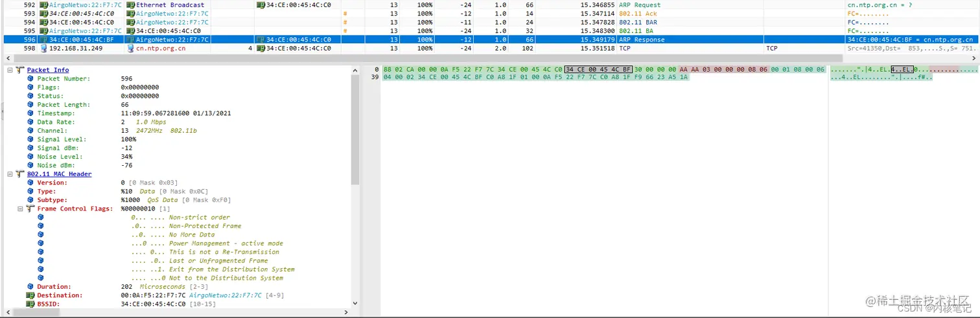Select the Frame Control Flags tree item

[x=76, y=209]
